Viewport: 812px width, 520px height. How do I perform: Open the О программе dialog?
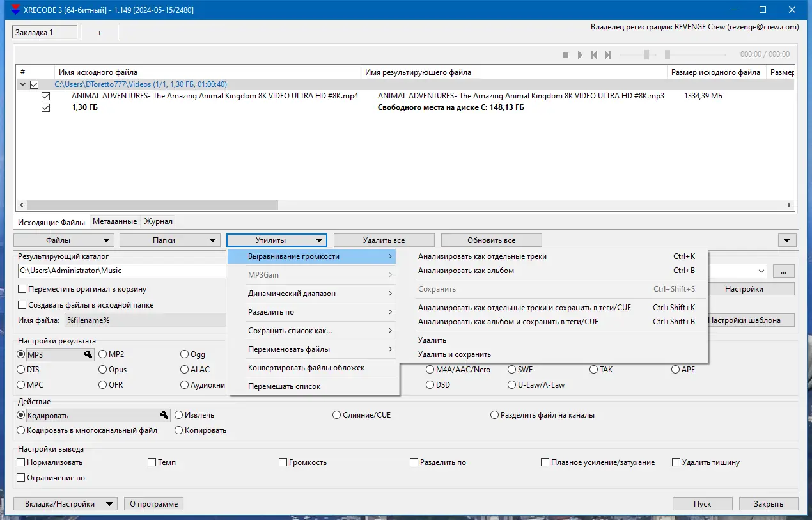pos(153,503)
